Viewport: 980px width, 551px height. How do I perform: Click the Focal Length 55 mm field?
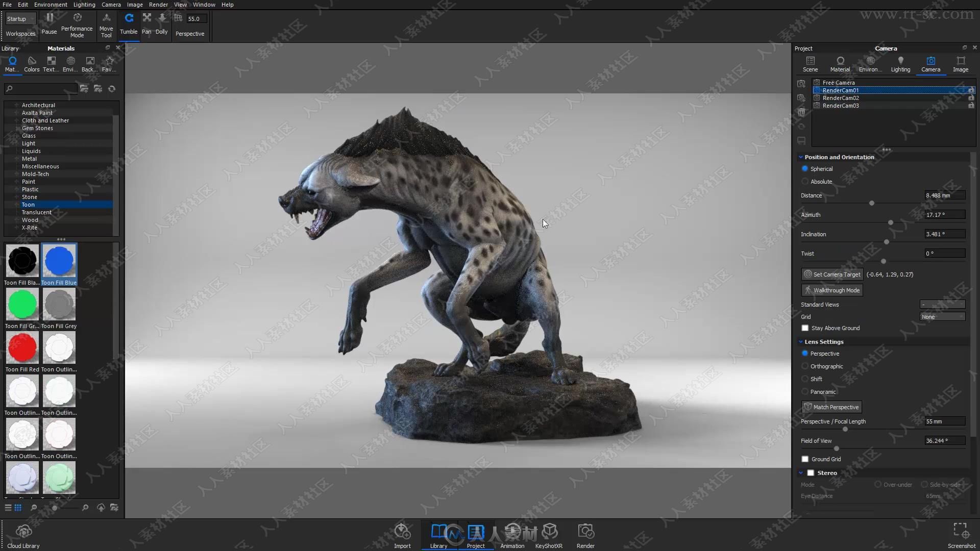tap(945, 421)
